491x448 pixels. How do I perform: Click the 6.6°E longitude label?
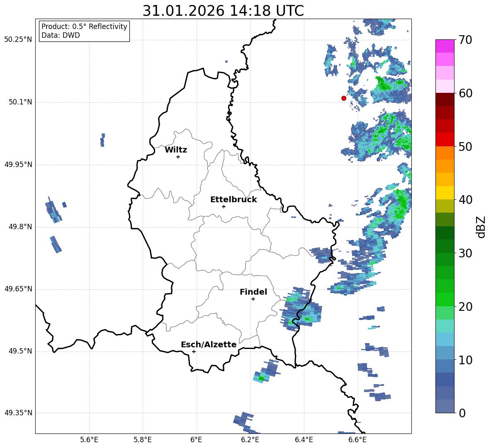pyautogui.click(x=357, y=440)
